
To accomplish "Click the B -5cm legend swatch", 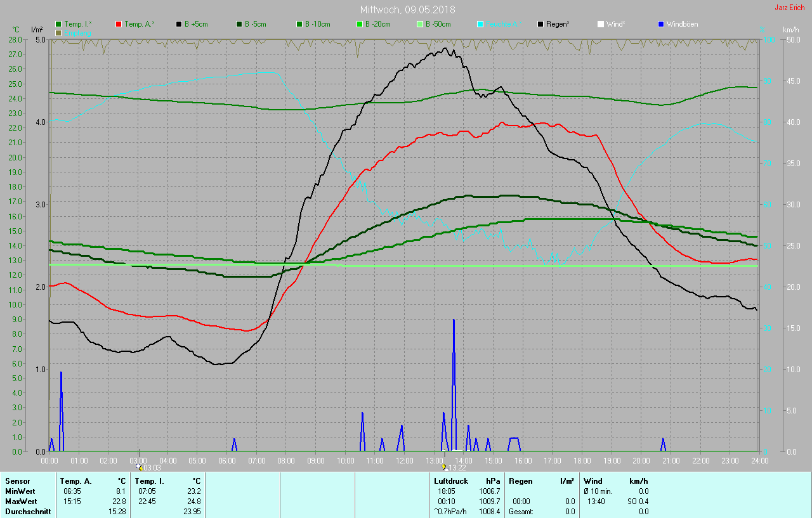I will pyautogui.click(x=239, y=24).
